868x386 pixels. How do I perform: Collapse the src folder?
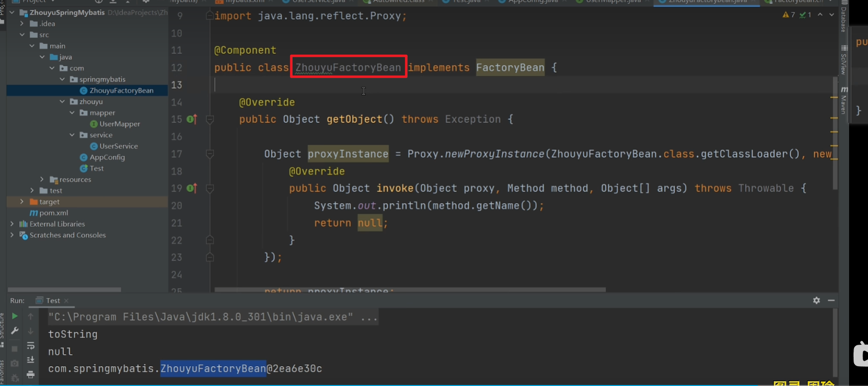pos(22,35)
